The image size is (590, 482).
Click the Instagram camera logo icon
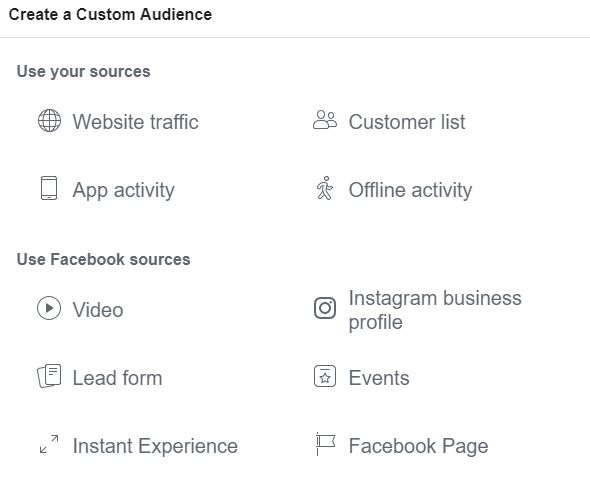[x=325, y=308]
